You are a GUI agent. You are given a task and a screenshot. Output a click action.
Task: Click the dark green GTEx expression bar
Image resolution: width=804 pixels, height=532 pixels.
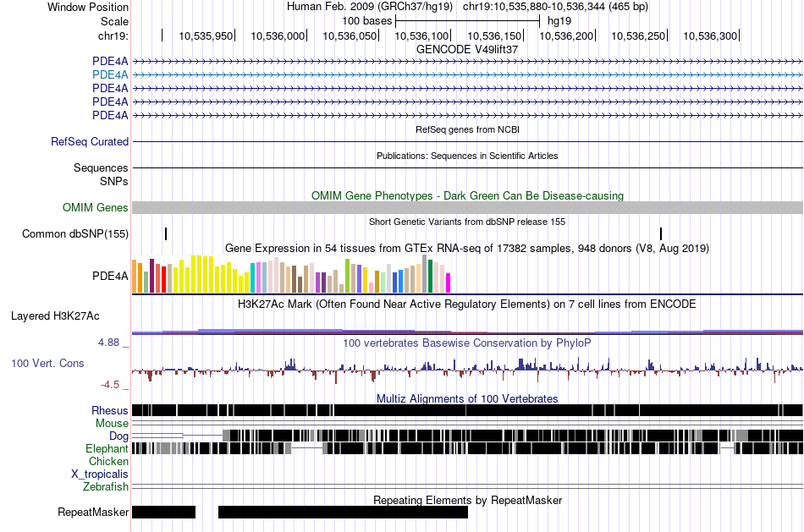430,277
